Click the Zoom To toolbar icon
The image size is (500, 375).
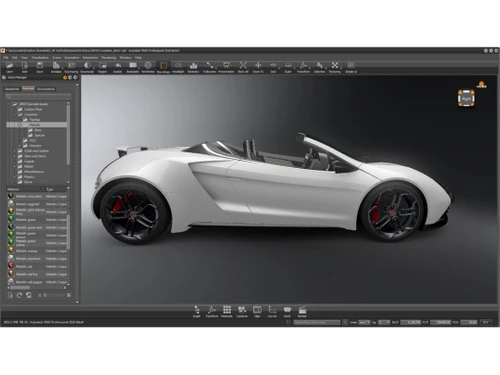click(258, 65)
